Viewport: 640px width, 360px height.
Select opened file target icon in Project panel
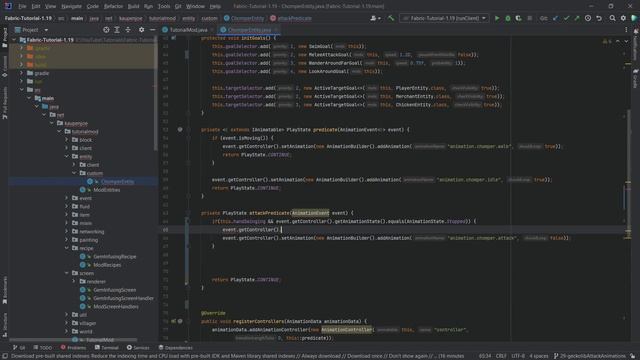[x=106, y=30]
